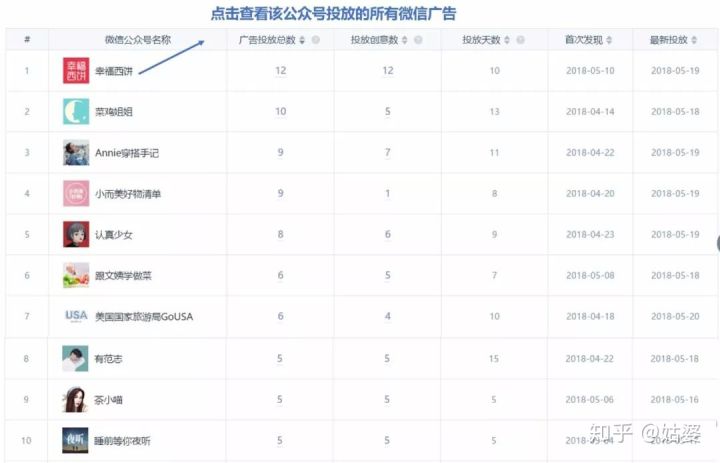
Task: Click 有范志 account avatar
Action: pos(75,358)
